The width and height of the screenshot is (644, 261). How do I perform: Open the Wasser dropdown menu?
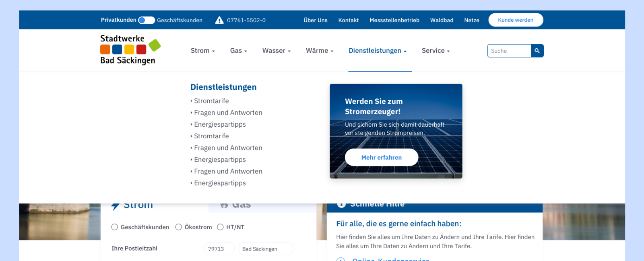pos(276,51)
